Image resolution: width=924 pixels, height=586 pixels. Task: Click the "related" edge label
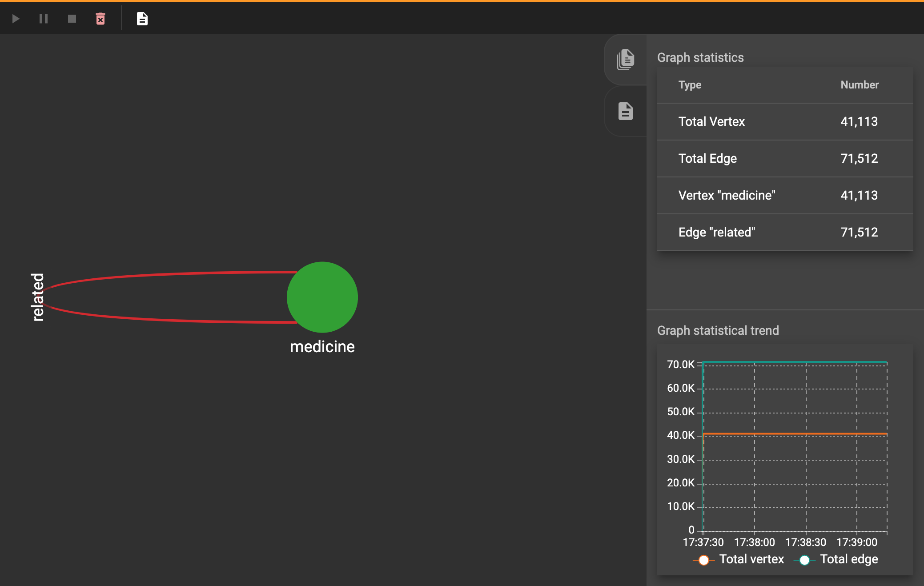[38, 297]
